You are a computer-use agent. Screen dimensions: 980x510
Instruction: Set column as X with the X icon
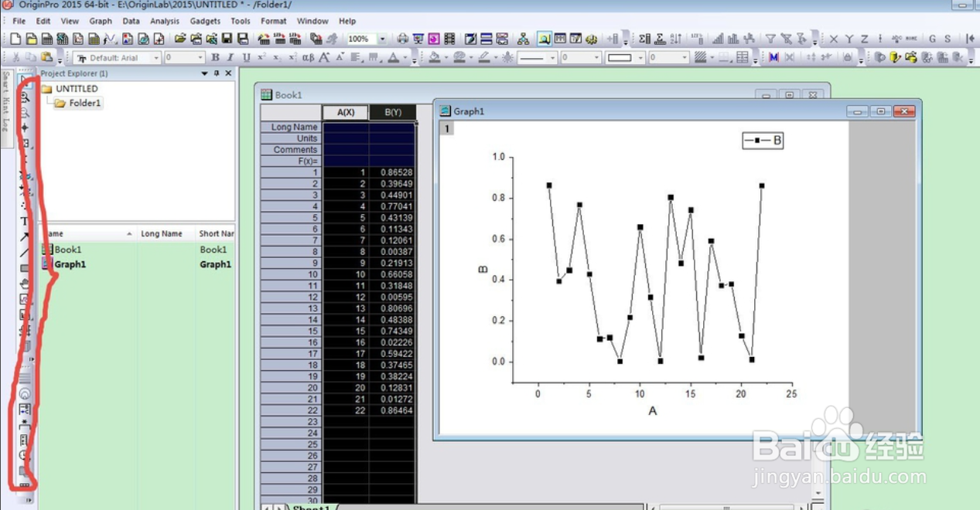pyautogui.click(x=833, y=39)
